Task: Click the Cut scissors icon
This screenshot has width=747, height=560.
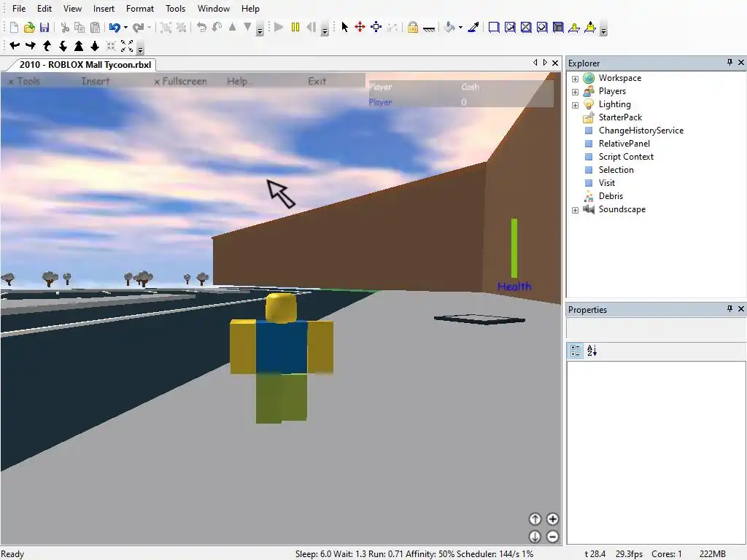Action: (x=65, y=28)
